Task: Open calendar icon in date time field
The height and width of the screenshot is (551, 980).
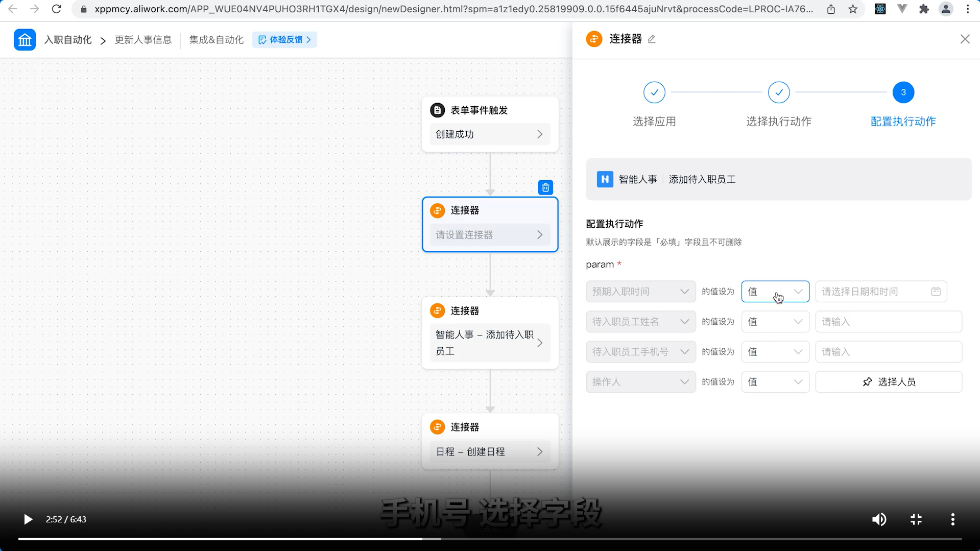Action: (936, 291)
